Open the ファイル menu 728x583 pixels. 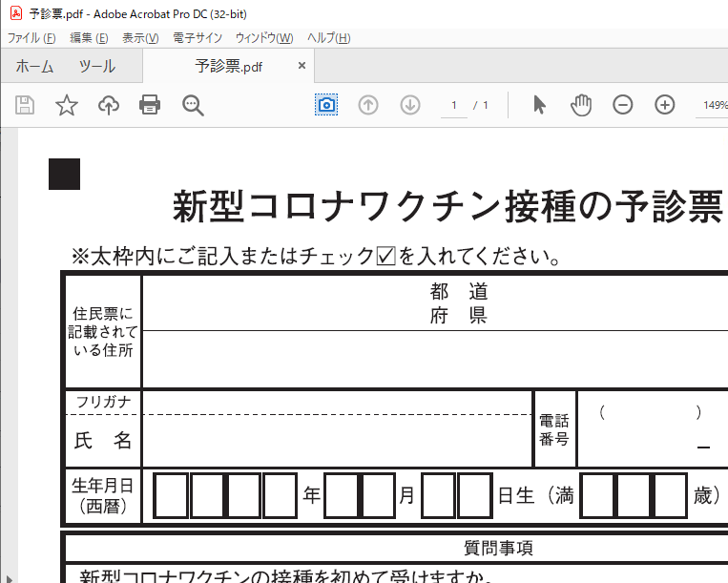tap(31, 38)
